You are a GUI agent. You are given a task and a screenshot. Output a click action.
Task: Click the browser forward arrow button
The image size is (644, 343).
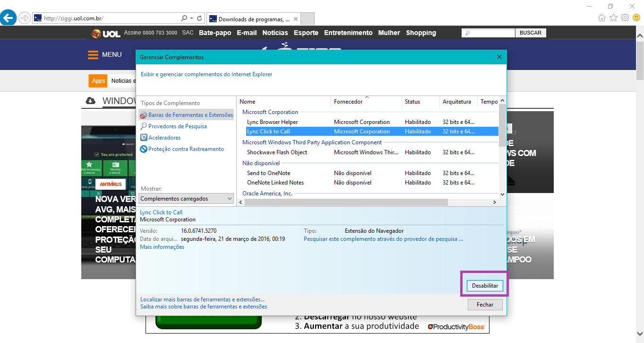(x=25, y=18)
